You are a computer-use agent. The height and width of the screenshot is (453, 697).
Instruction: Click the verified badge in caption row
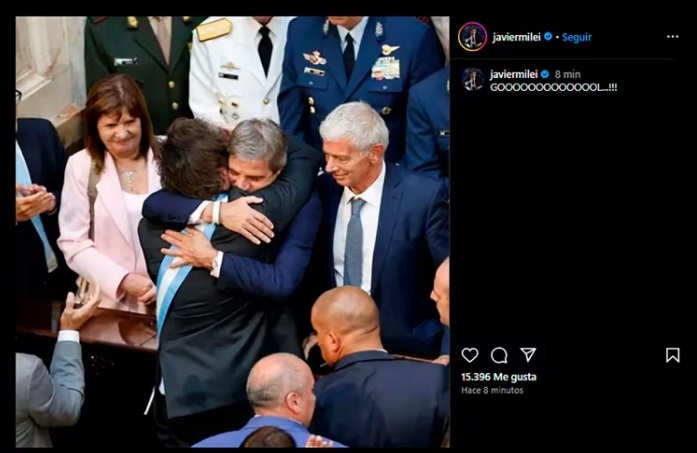point(545,74)
